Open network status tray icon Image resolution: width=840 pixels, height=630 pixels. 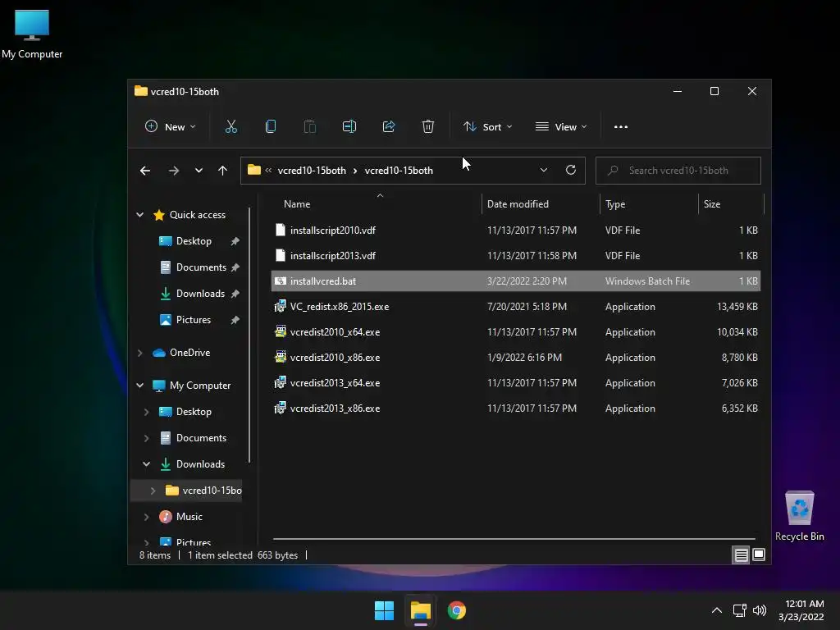(740, 610)
